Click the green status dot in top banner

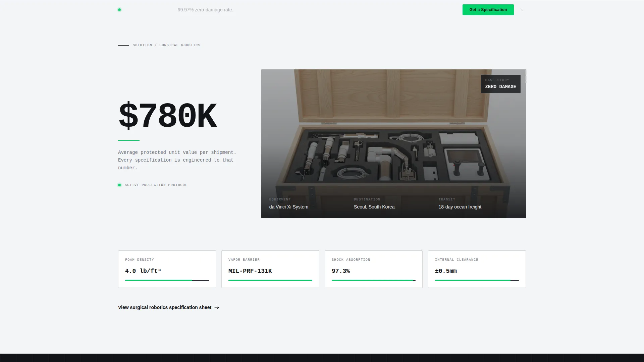coord(119,10)
